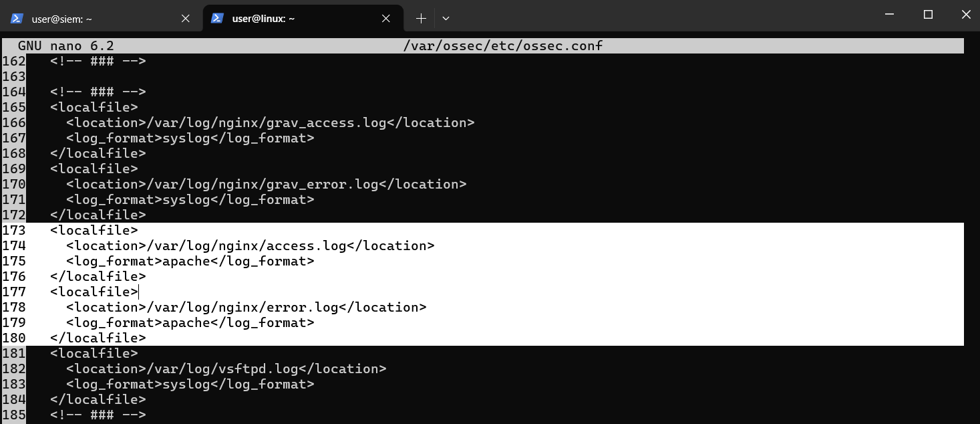Click the nginx error.log location line

[x=246, y=308]
